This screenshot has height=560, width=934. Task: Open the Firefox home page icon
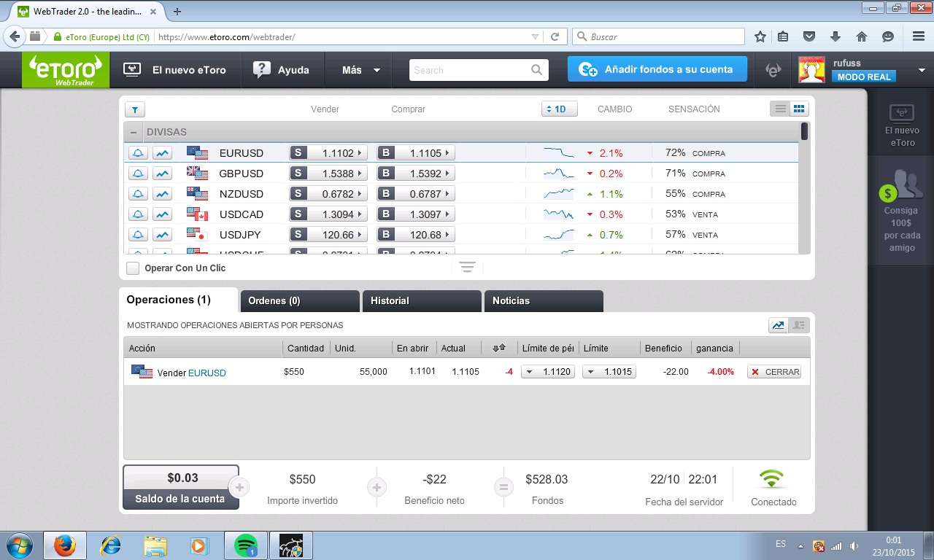pos(862,36)
